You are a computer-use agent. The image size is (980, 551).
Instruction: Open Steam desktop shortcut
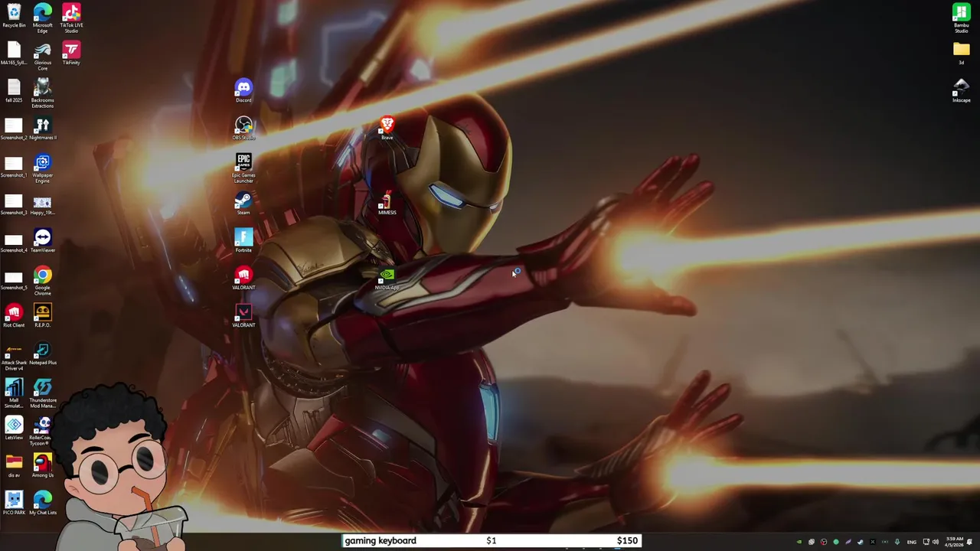tap(243, 203)
